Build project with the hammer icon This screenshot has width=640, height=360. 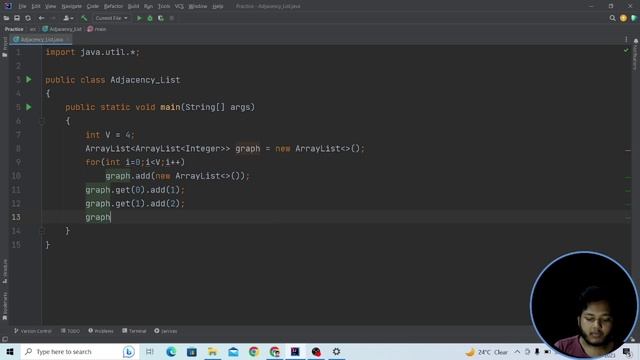(x=84, y=18)
